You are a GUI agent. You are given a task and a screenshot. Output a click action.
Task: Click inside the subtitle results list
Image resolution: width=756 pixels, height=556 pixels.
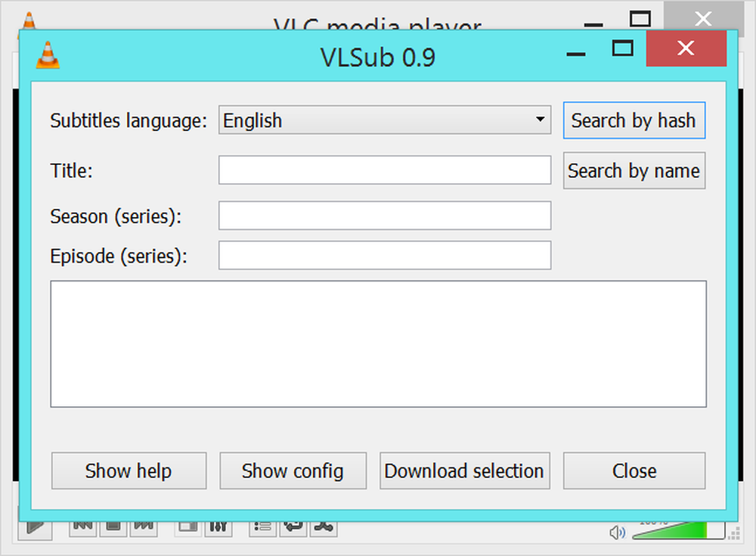pyautogui.click(x=379, y=343)
